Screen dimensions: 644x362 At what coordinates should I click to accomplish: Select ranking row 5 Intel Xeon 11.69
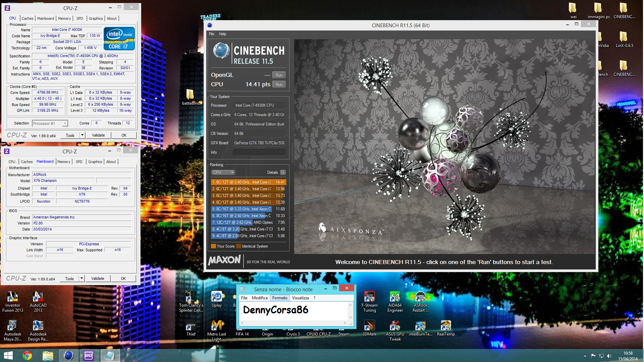click(249, 209)
